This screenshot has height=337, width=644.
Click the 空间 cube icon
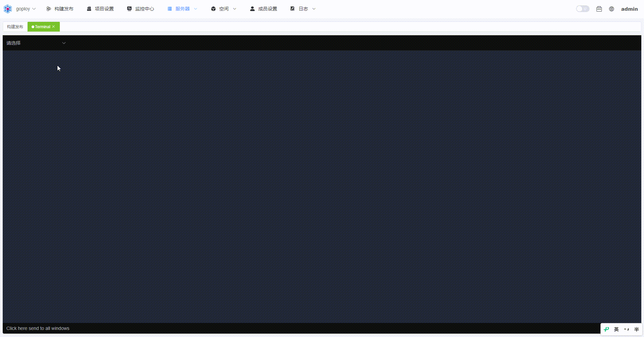tap(213, 9)
